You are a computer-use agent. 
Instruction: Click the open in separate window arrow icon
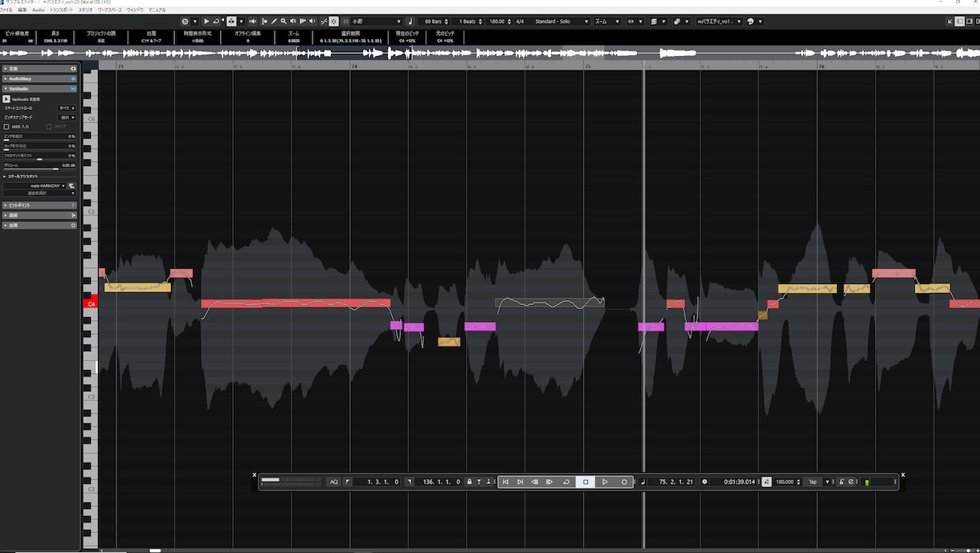tap(950, 21)
